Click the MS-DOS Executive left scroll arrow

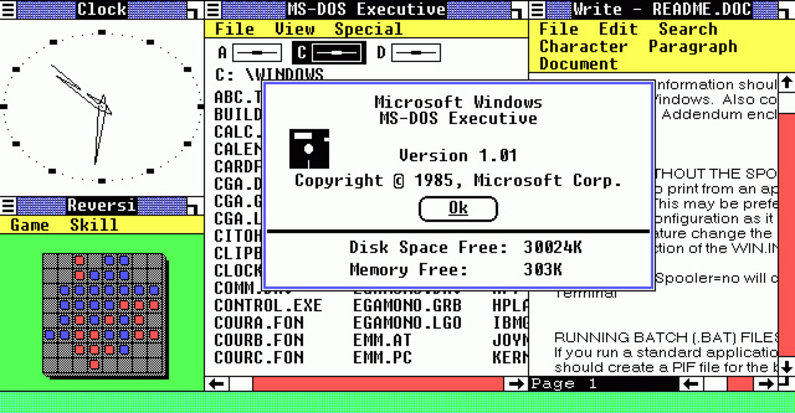[218, 384]
